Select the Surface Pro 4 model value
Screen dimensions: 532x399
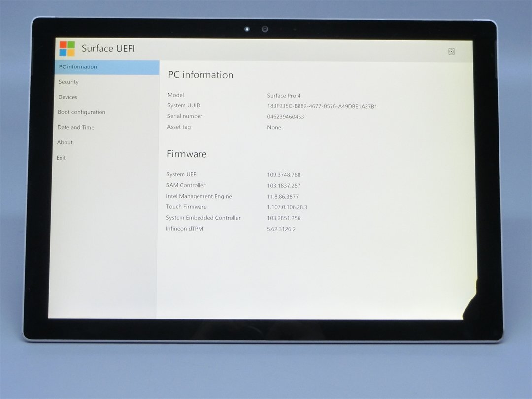coord(284,96)
